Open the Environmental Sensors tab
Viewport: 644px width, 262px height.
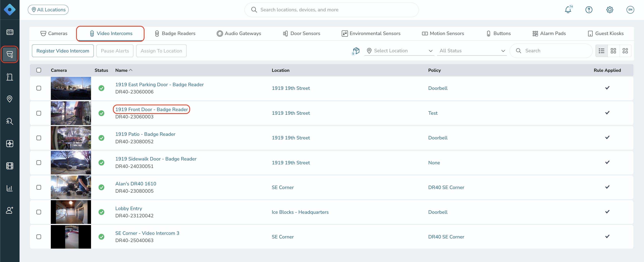coord(371,34)
